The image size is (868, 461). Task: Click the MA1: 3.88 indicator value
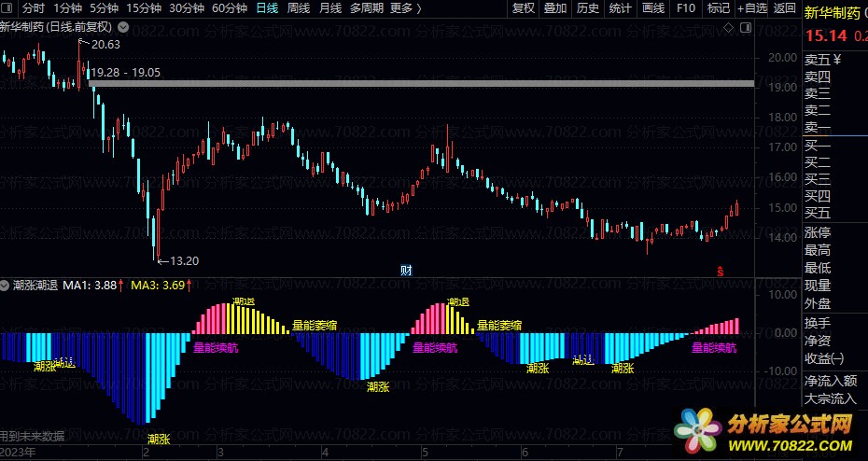(x=90, y=286)
